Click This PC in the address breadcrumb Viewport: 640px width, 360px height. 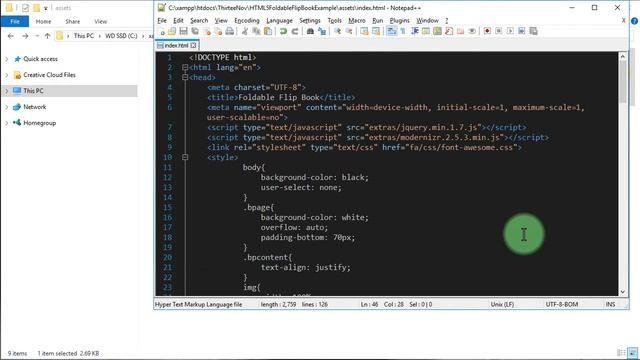point(84,36)
